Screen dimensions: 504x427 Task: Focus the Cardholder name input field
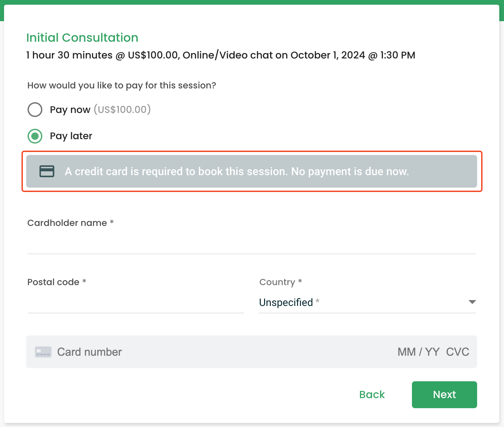tap(251, 244)
